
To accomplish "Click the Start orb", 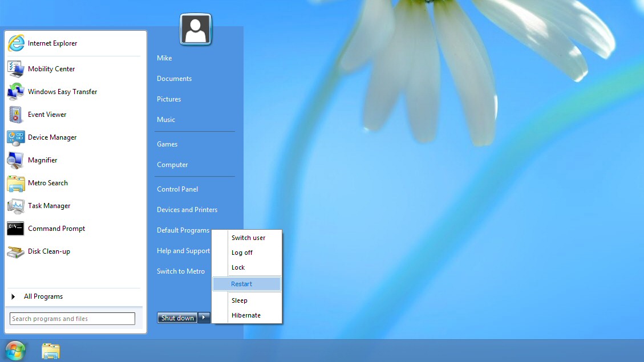I will [x=15, y=351].
